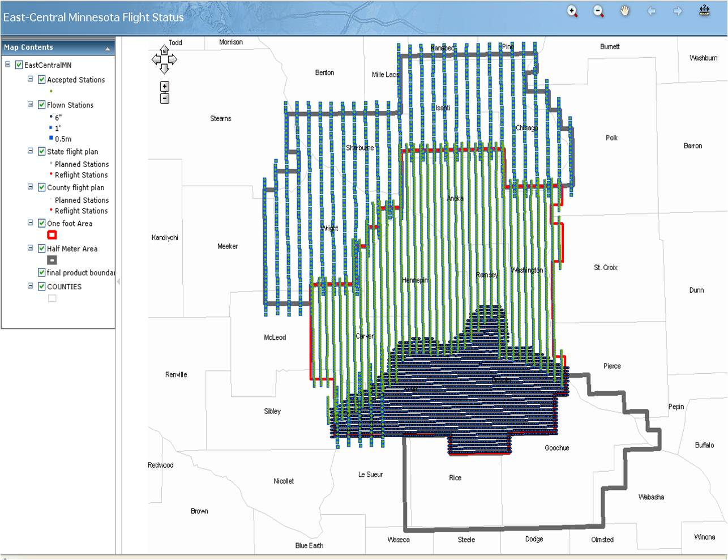Pan map north with compass arrow
Viewport: 728px width, 560px height.
coord(164,50)
